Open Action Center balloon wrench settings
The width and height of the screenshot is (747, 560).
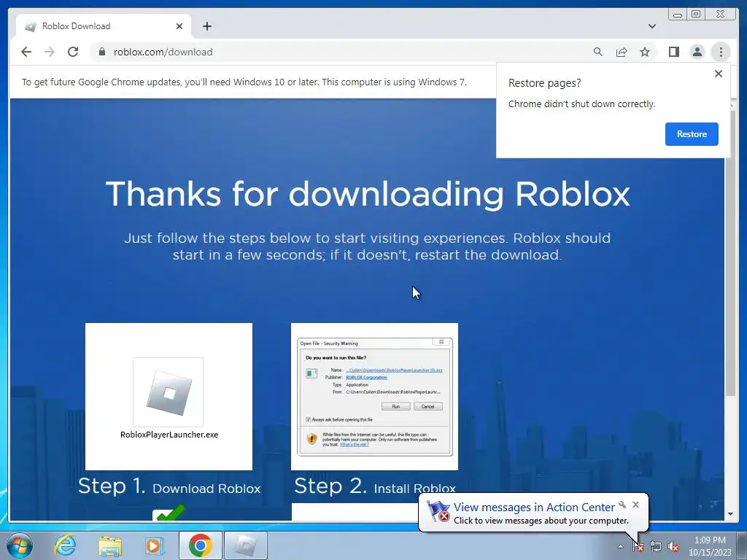coord(622,505)
